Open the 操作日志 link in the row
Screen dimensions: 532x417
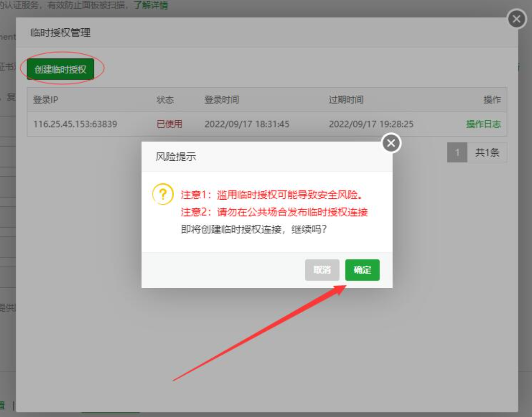click(483, 124)
